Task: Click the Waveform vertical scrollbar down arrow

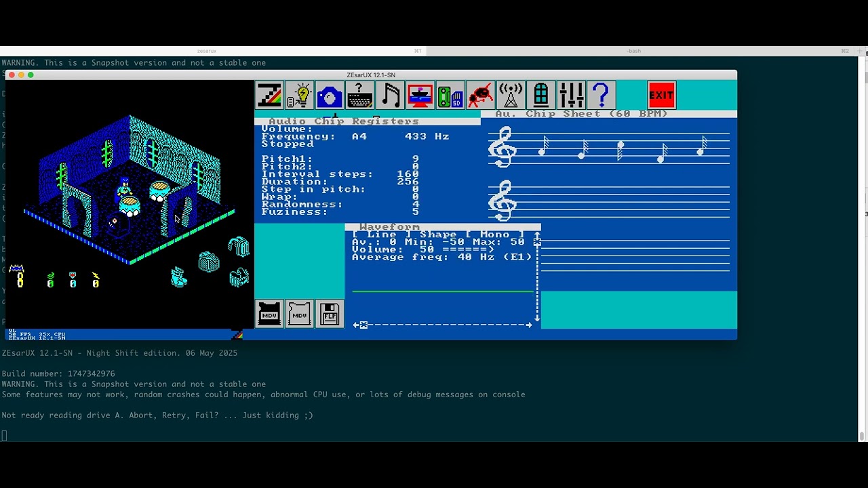Action: [x=537, y=317]
